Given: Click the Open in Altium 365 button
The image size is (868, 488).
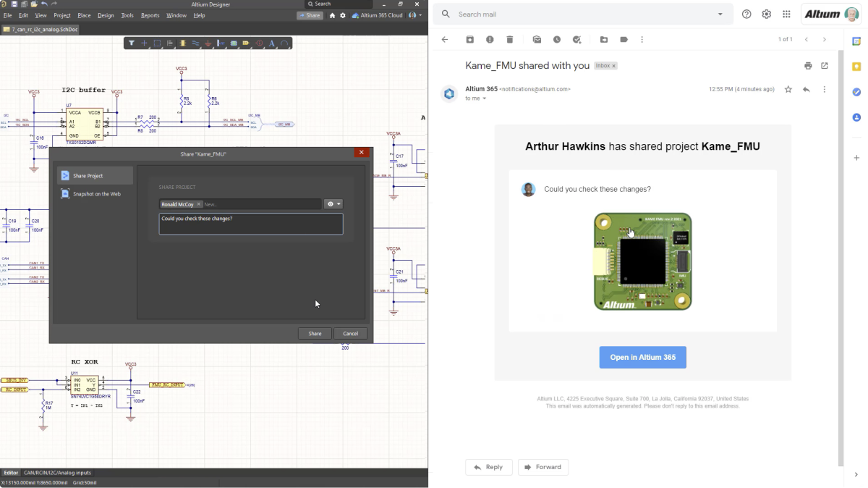Looking at the screenshot, I should pyautogui.click(x=642, y=358).
